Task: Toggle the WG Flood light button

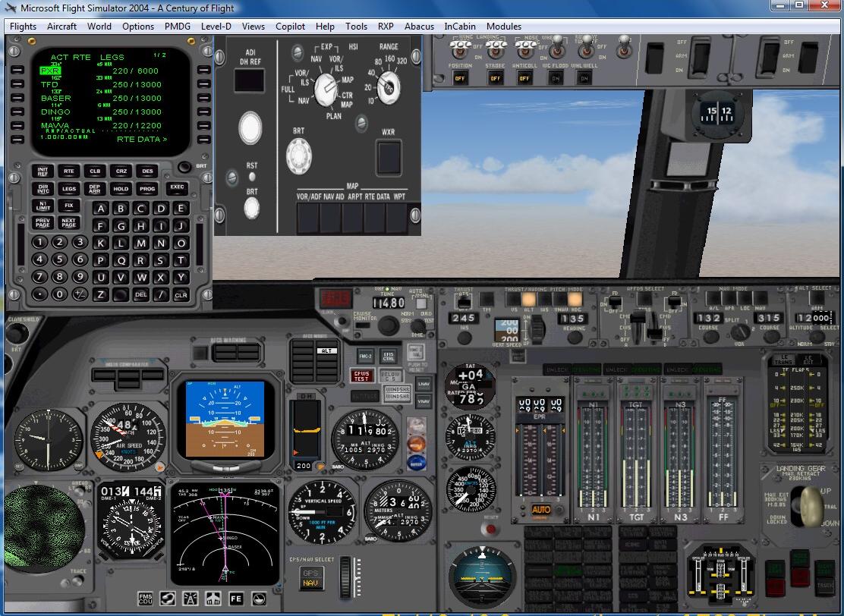Action: point(556,78)
